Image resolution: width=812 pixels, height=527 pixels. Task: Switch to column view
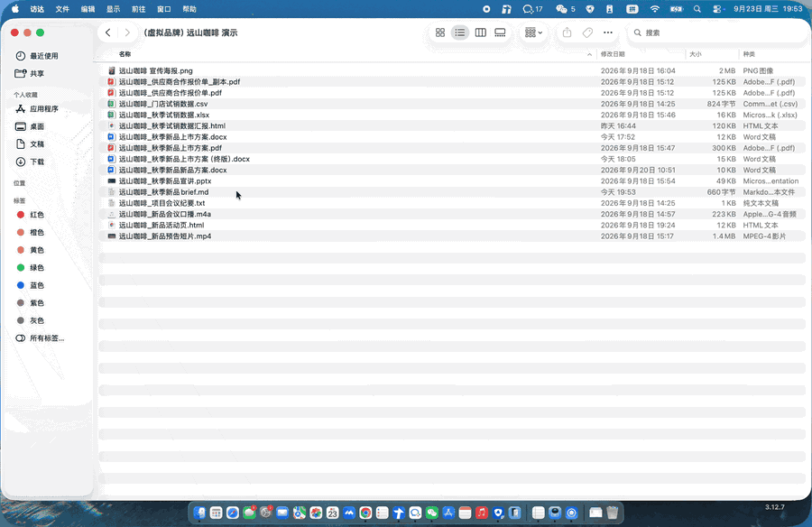481,32
